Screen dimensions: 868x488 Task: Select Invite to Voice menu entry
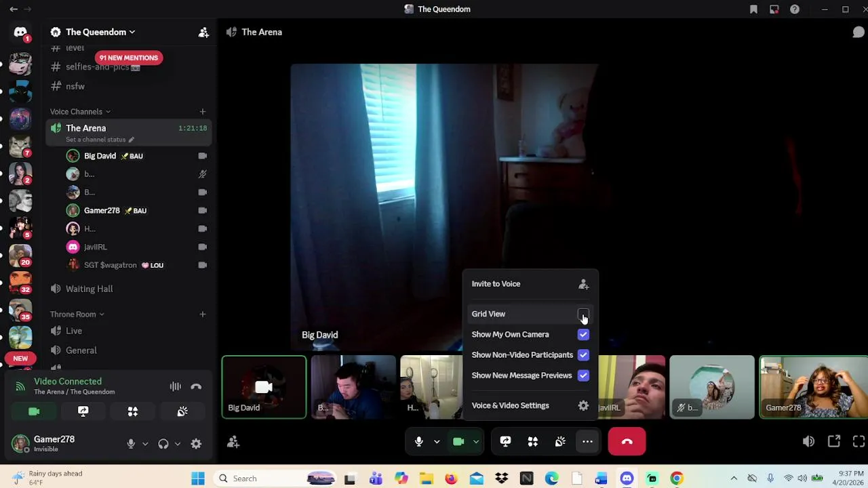(530, 284)
